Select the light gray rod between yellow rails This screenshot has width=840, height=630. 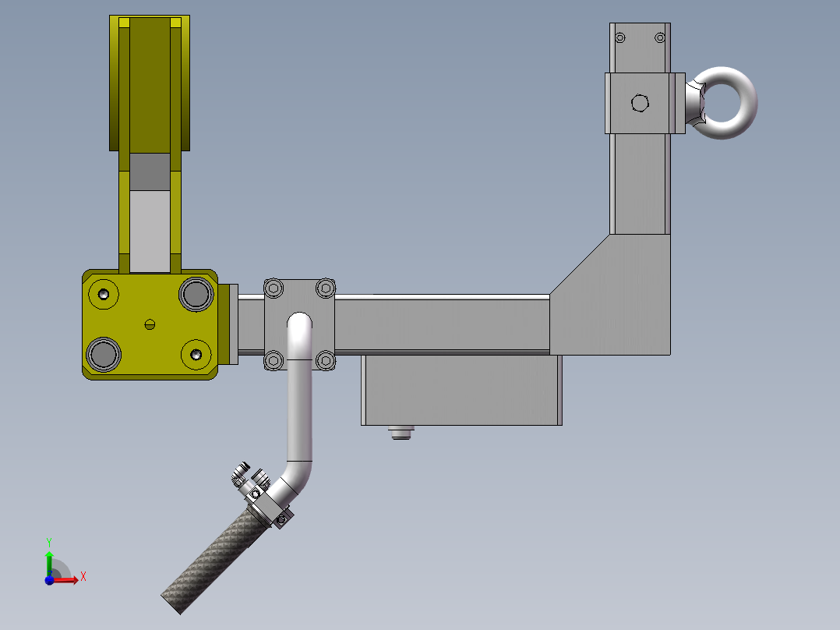coord(150,232)
